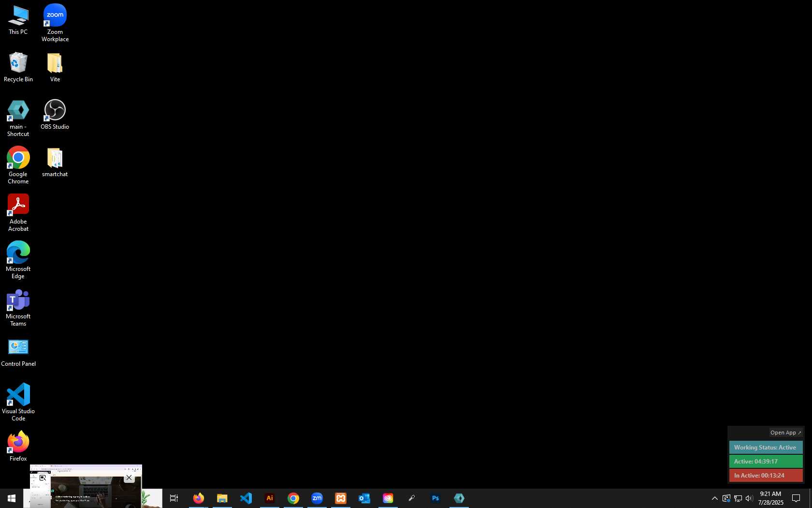Open Task View from the taskbar
The width and height of the screenshot is (812, 508).
pyautogui.click(x=174, y=498)
